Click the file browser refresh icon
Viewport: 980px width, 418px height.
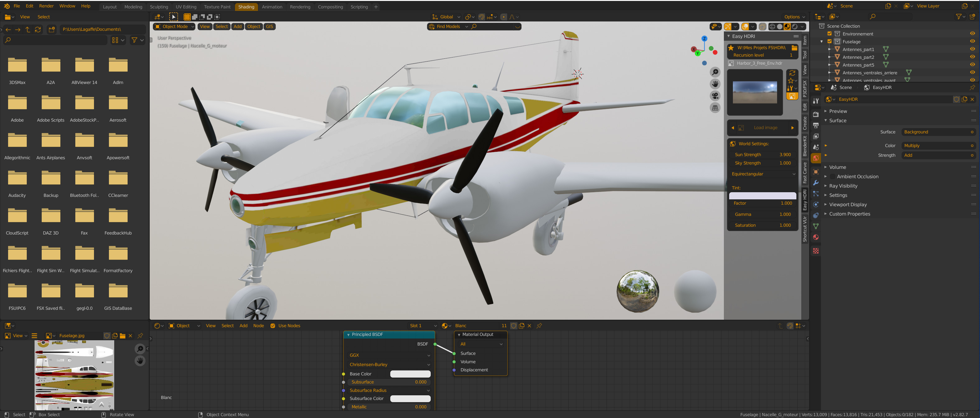(38, 29)
